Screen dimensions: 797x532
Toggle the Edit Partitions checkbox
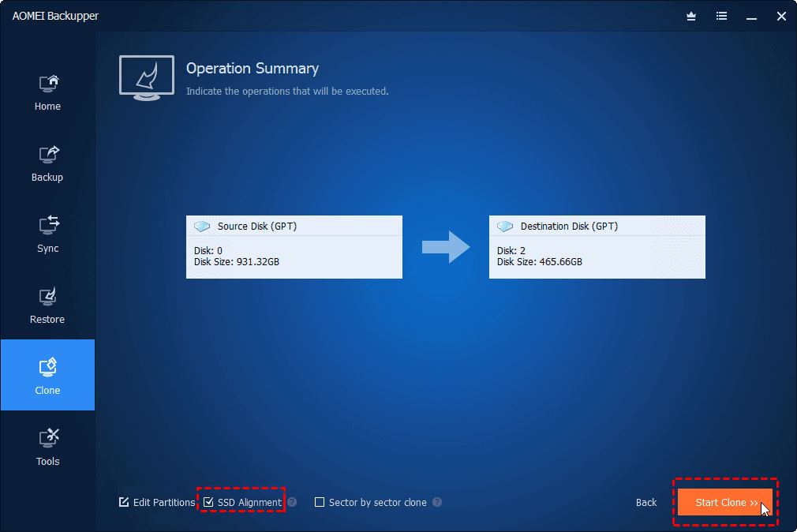[124, 502]
